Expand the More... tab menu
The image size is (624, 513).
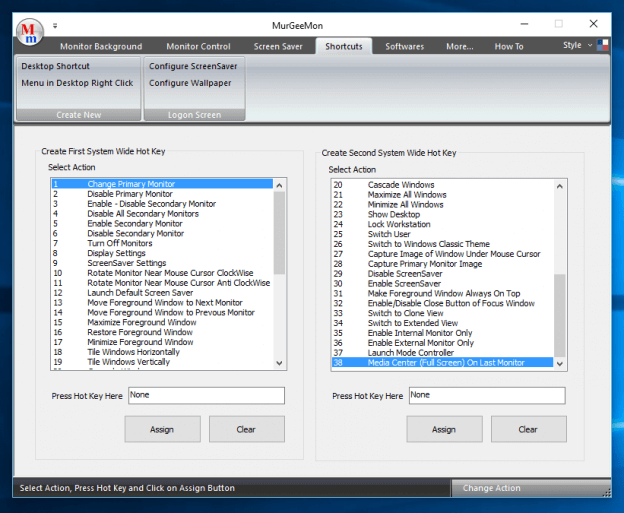pyautogui.click(x=459, y=46)
